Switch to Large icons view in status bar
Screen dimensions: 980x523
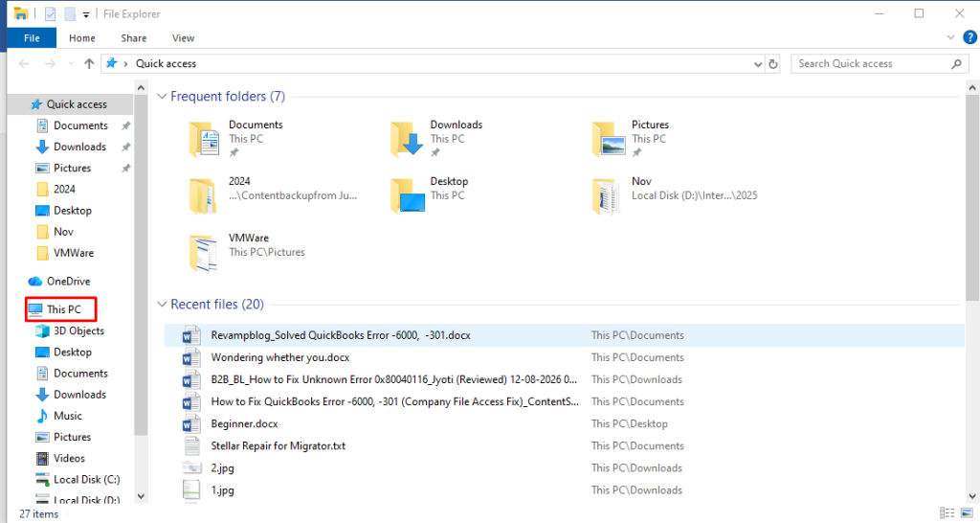coord(967,513)
